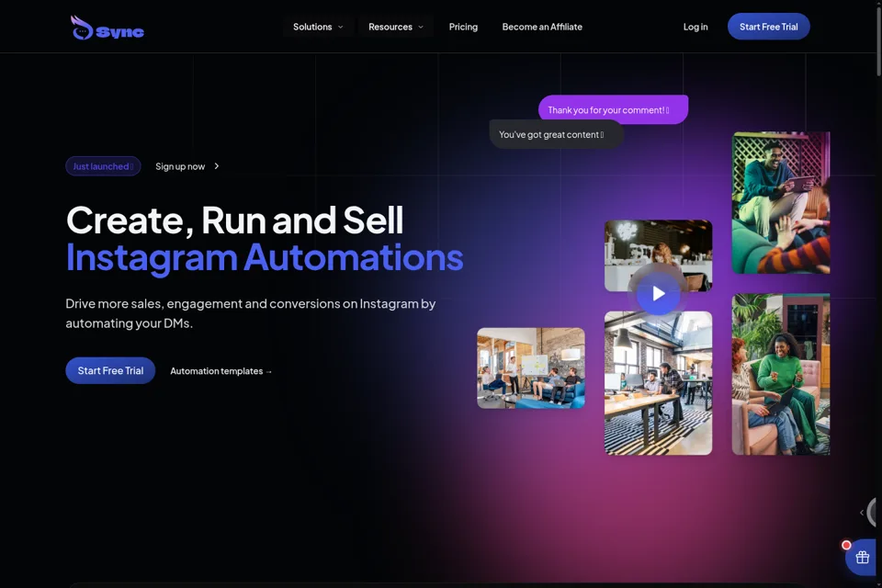882x588 pixels.
Task: Click the Sync logo in the header
Action: coord(107,28)
